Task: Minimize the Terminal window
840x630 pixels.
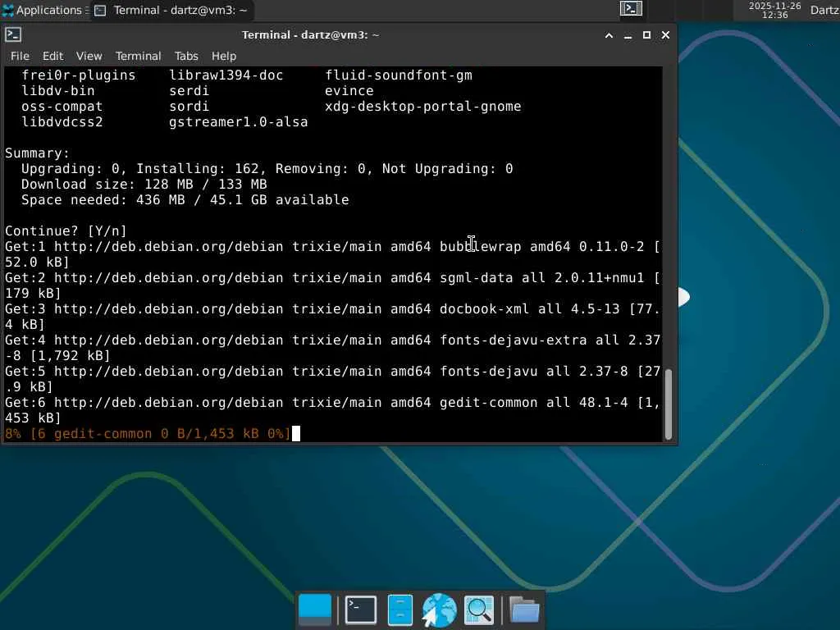Action: (x=628, y=35)
